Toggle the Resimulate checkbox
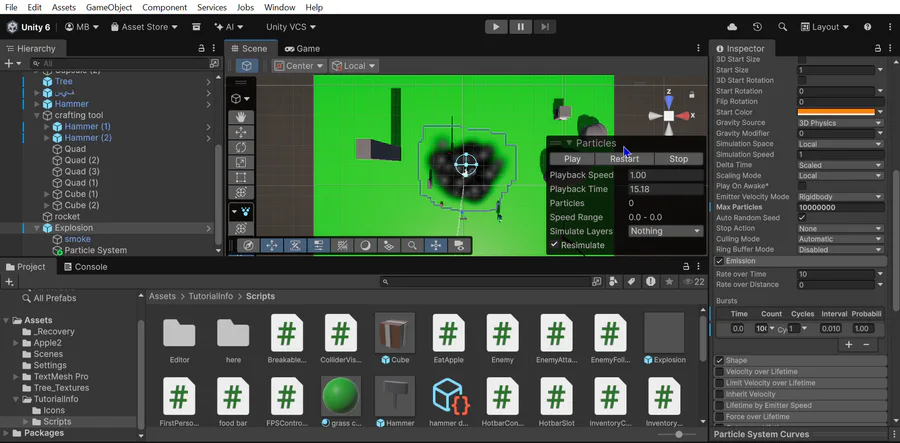This screenshot has width=900, height=443. click(x=554, y=245)
